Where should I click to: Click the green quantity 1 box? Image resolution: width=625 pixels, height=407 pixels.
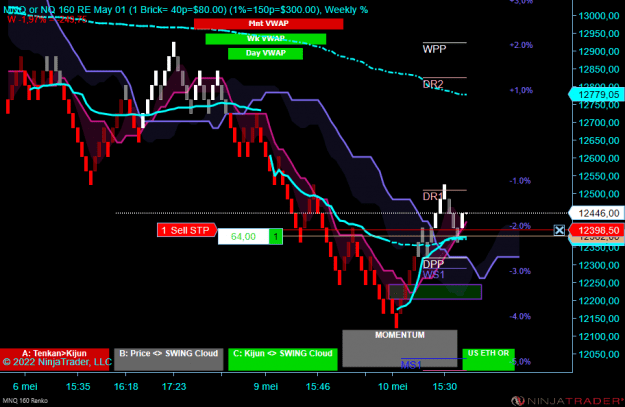[276, 236]
